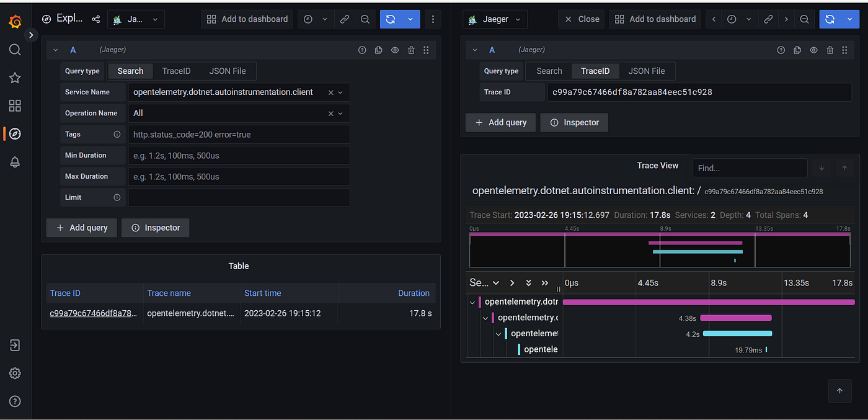Expand the sidebar with the arrow toggle
This screenshot has width=868, height=420.
click(31, 35)
